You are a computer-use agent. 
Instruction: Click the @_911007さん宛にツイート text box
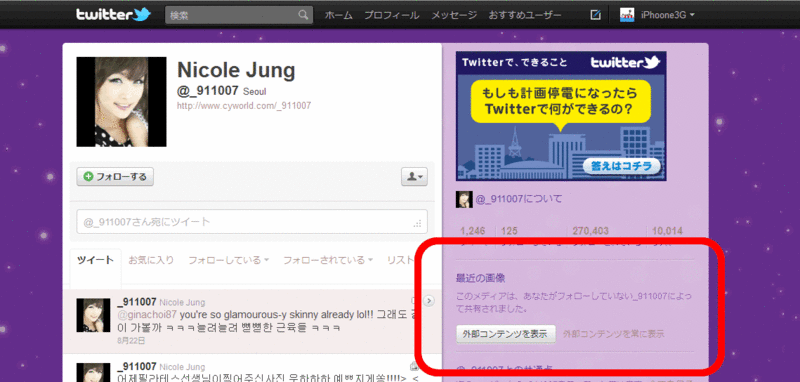pos(252,222)
